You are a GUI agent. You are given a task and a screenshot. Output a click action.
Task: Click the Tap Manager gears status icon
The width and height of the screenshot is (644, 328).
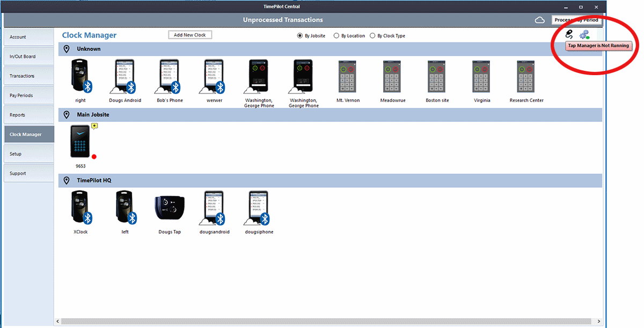585,34
